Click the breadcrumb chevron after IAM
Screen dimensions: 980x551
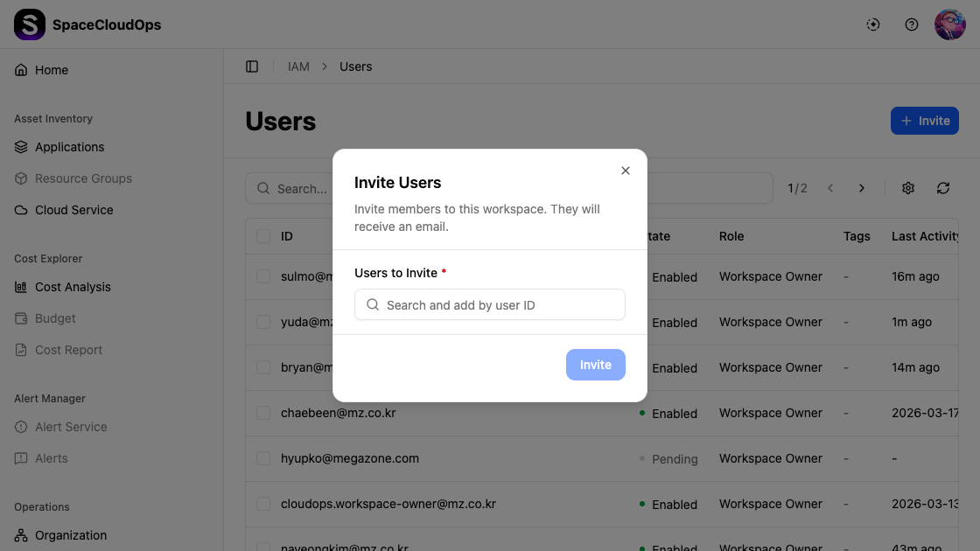325,66
